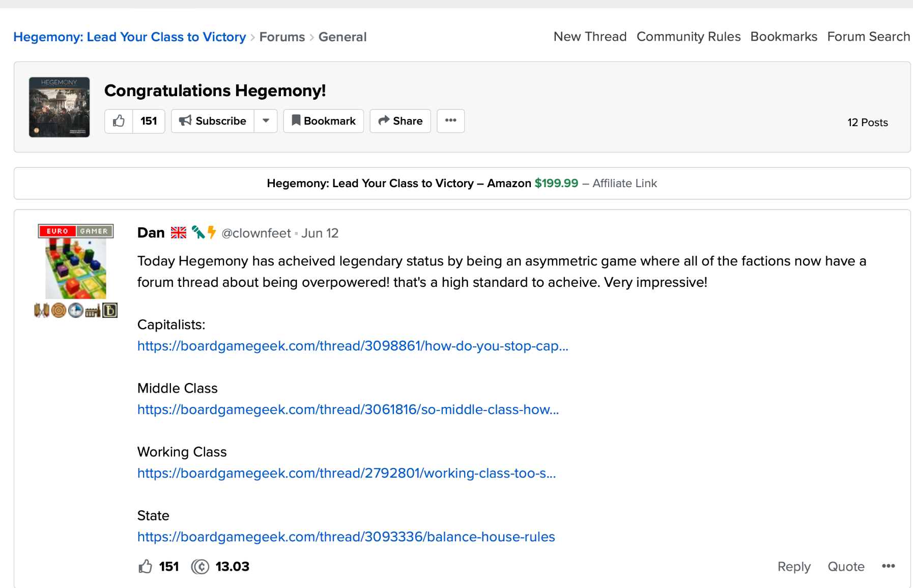Viewport: 913px width, 588px height.
Task: Click the Share arrow icon
Action: (384, 121)
